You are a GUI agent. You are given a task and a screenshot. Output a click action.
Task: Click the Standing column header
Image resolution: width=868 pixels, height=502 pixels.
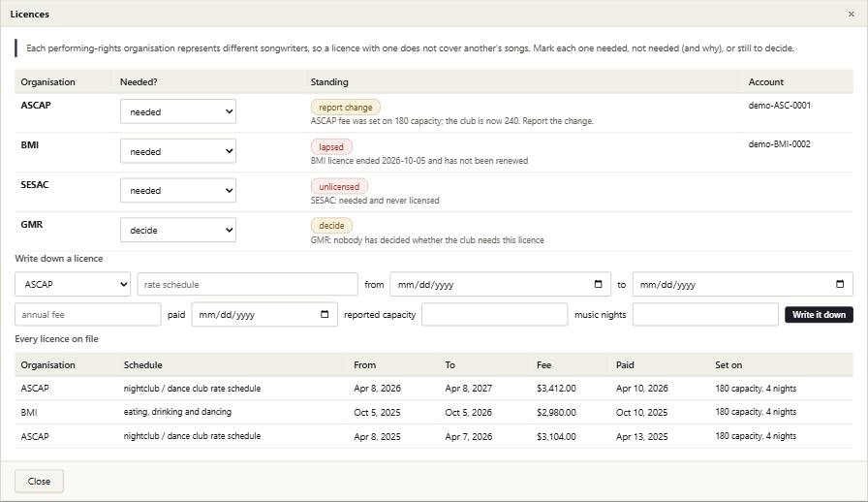(329, 82)
